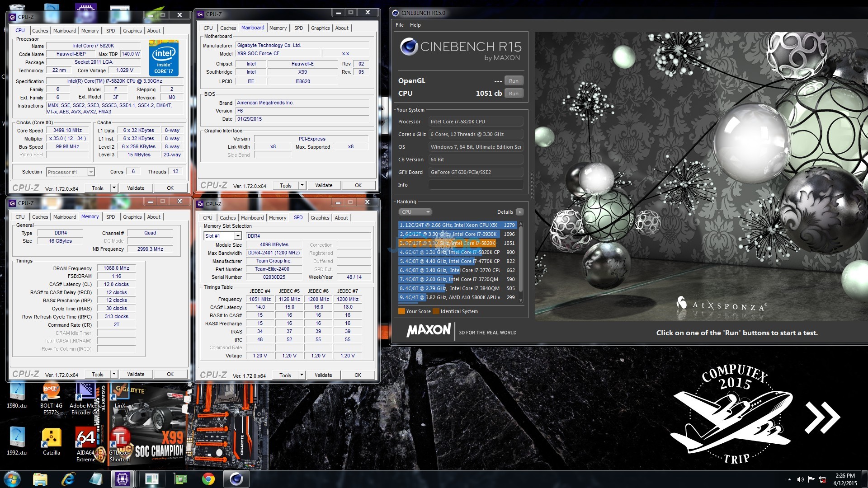Click the Windows Start orb
Image resolution: width=868 pixels, height=488 pixels.
(12, 479)
